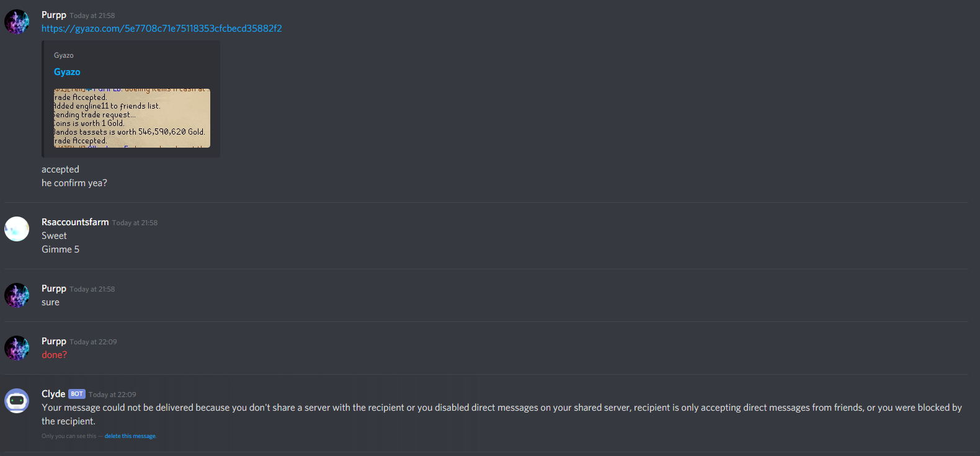The image size is (980, 456).
Task: Click Purpp username above 'done?'
Action: tap(54, 341)
